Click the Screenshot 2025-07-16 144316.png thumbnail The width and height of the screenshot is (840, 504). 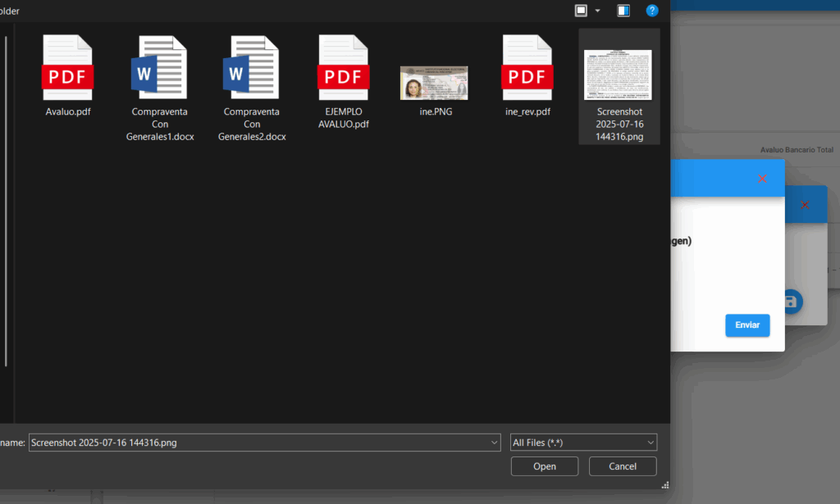point(619,75)
